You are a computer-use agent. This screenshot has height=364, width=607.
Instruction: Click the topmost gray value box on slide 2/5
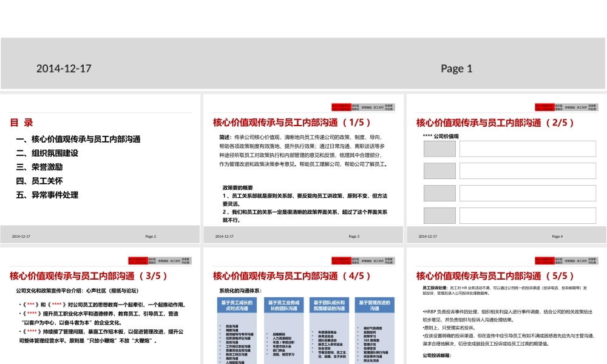pos(439,149)
